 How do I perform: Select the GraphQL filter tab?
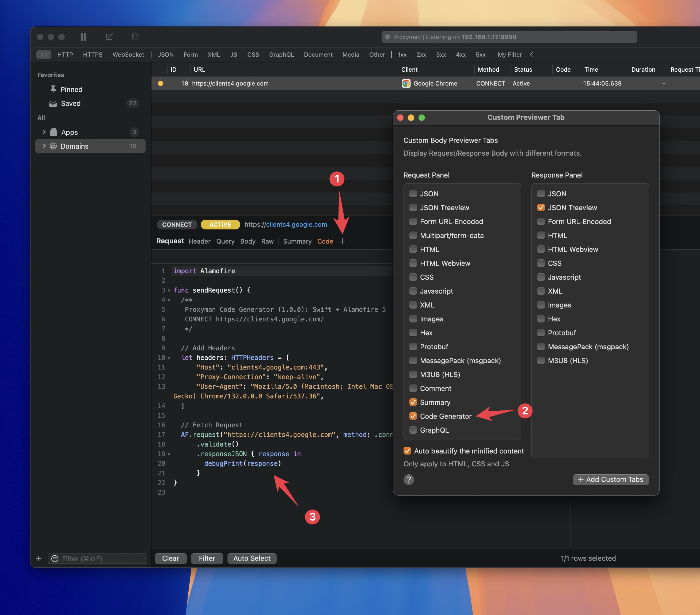pos(281,55)
